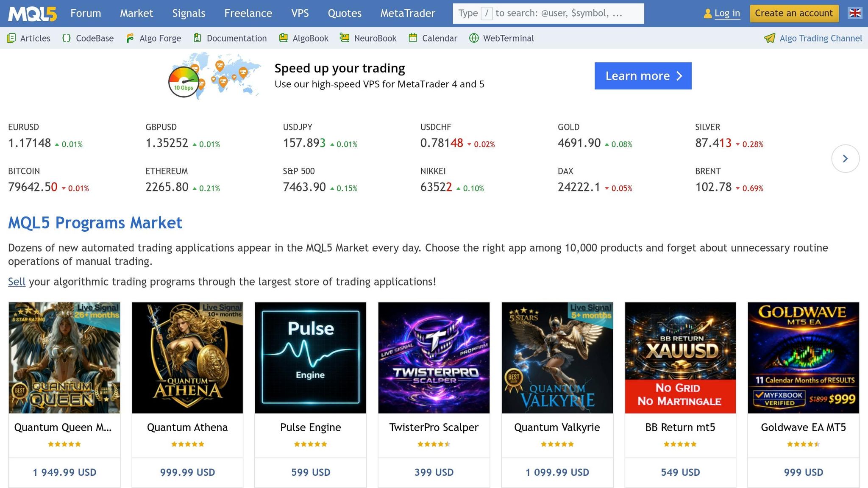The width and height of the screenshot is (868, 488).
Task: Click the S&P 500 quote
Action: [x=320, y=180]
